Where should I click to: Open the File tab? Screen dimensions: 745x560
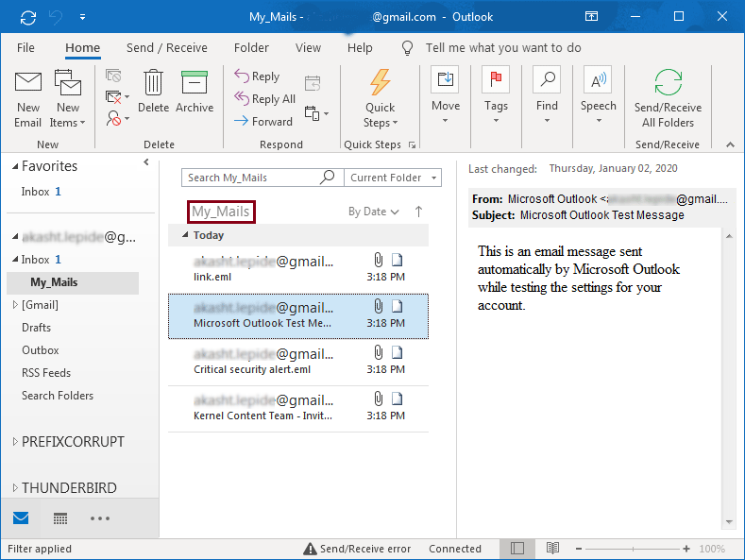pos(25,48)
